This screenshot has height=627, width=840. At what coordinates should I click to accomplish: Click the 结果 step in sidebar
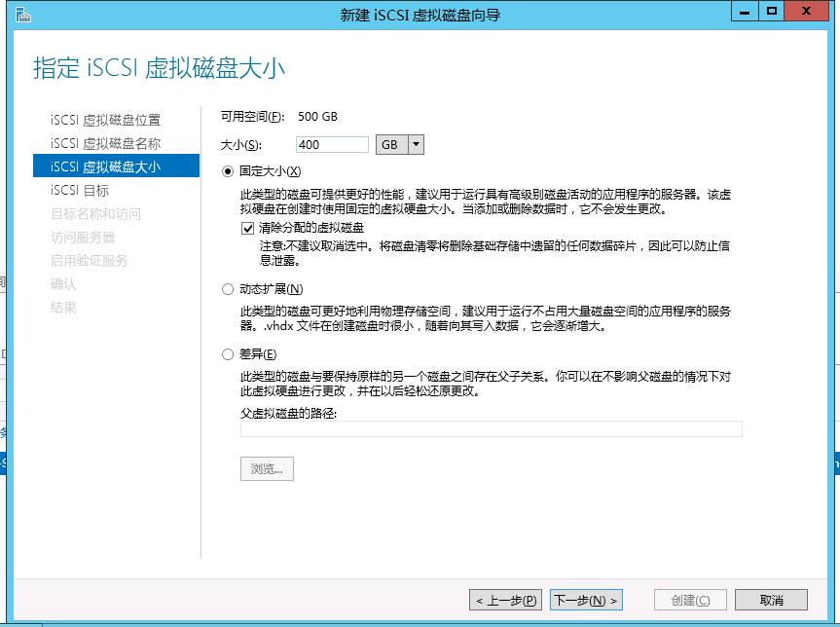point(63,308)
